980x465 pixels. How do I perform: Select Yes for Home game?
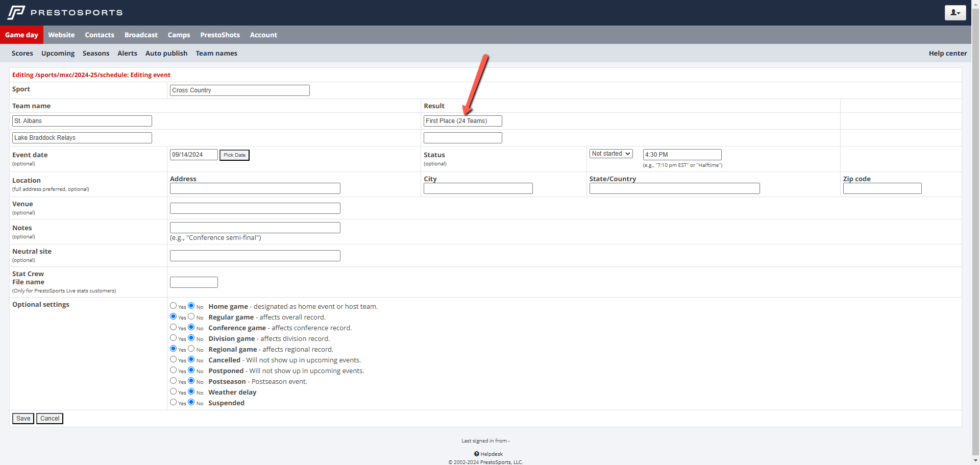coord(174,306)
